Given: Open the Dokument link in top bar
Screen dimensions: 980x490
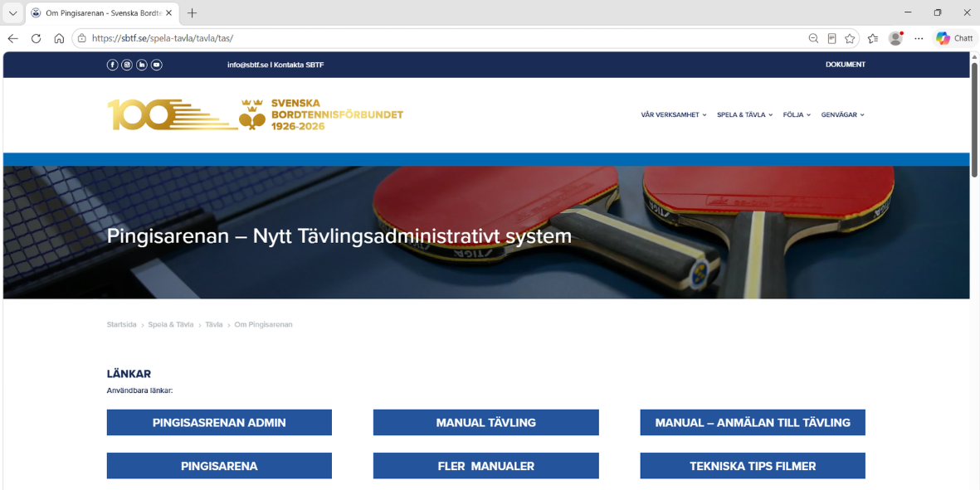Looking at the screenshot, I should 845,65.
